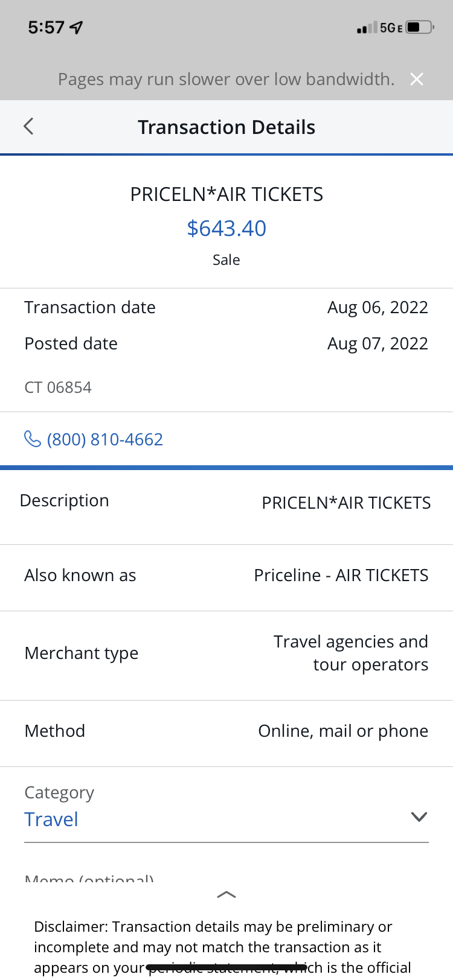Screen dimensions: 453x980
Task: Select the Merchant type row
Action: 226,654
